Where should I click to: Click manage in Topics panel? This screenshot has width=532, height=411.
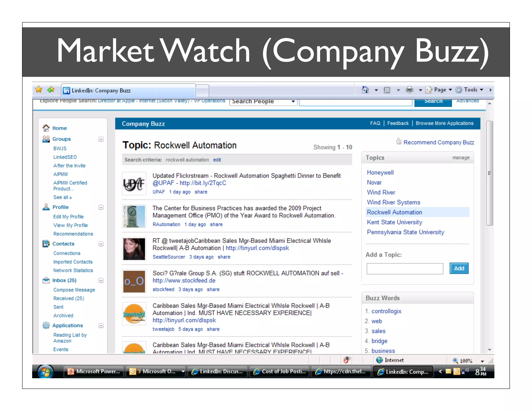pos(461,158)
